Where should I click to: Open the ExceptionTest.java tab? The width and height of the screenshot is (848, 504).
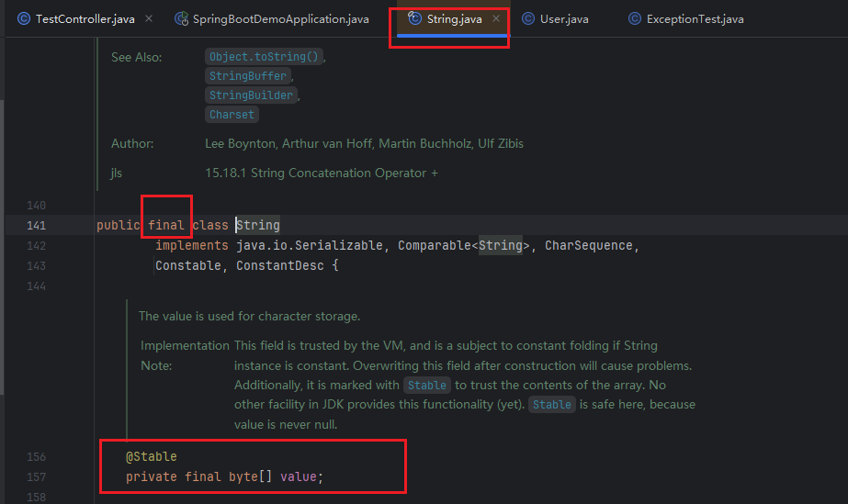[695, 19]
